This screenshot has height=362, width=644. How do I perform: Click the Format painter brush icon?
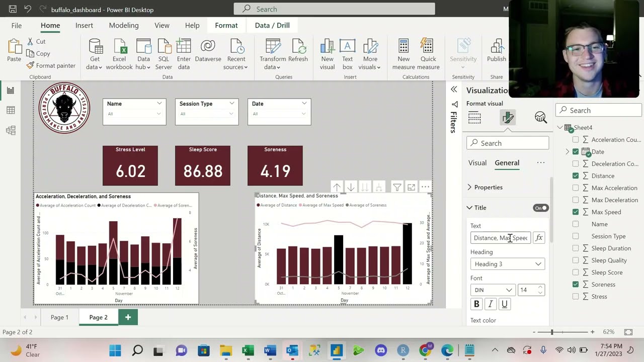coord(30,65)
